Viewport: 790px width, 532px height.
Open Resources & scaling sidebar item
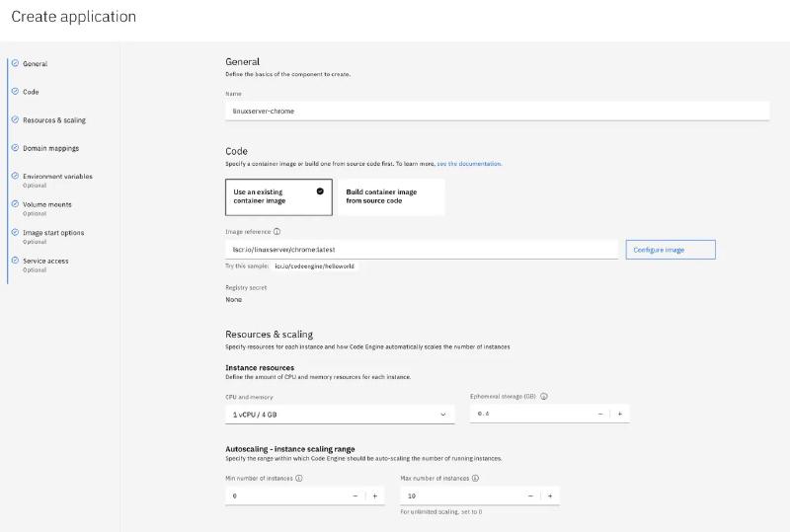coord(54,120)
